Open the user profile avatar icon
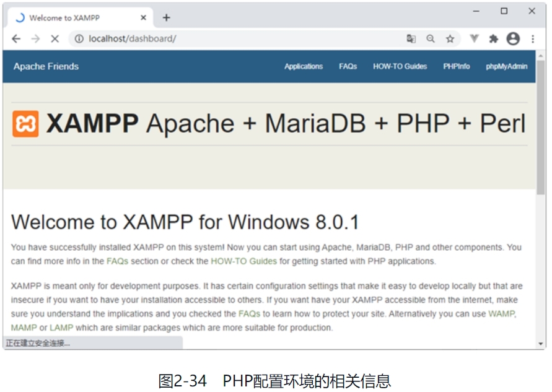The width and height of the screenshot is (552, 392). coord(513,39)
